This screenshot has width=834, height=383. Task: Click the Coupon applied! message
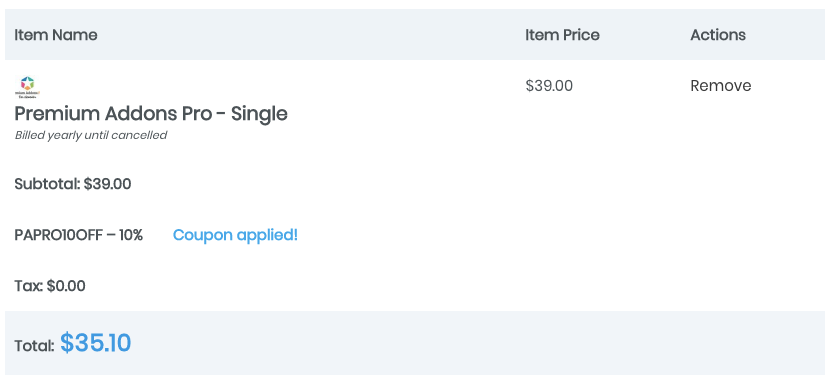[235, 235]
